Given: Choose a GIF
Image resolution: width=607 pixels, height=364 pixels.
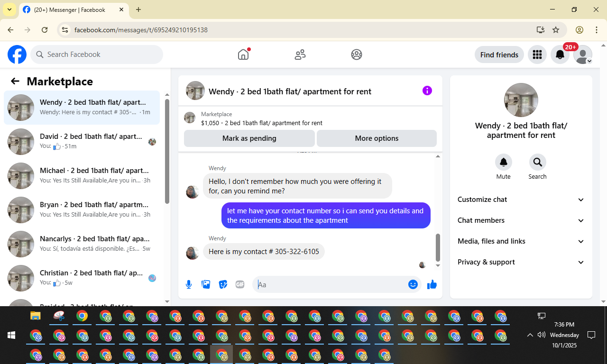Looking at the screenshot, I should pyautogui.click(x=240, y=284).
